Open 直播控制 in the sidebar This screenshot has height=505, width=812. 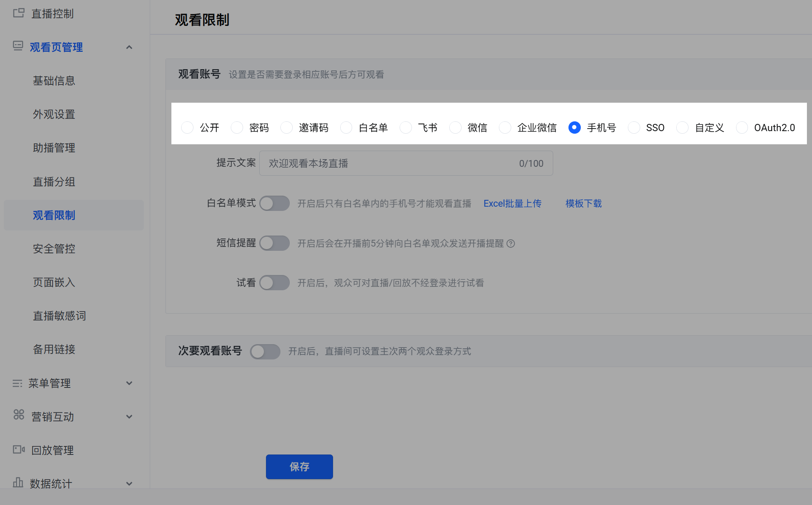click(53, 14)
